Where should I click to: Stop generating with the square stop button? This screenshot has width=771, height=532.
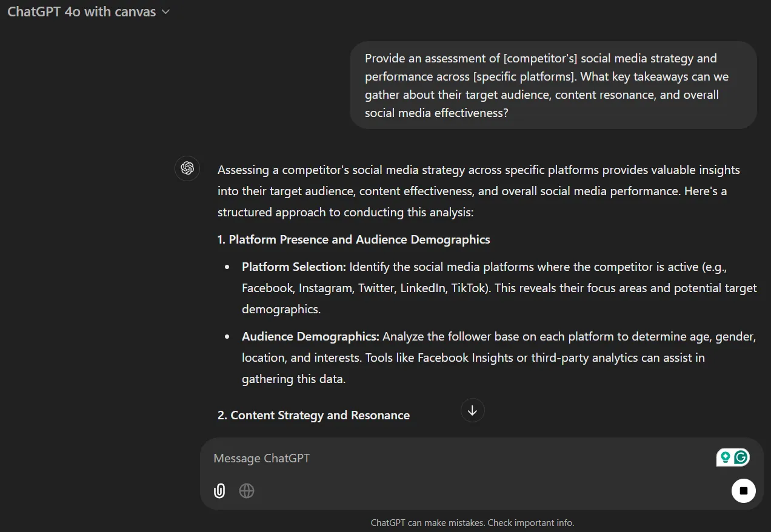pos(744,491)
